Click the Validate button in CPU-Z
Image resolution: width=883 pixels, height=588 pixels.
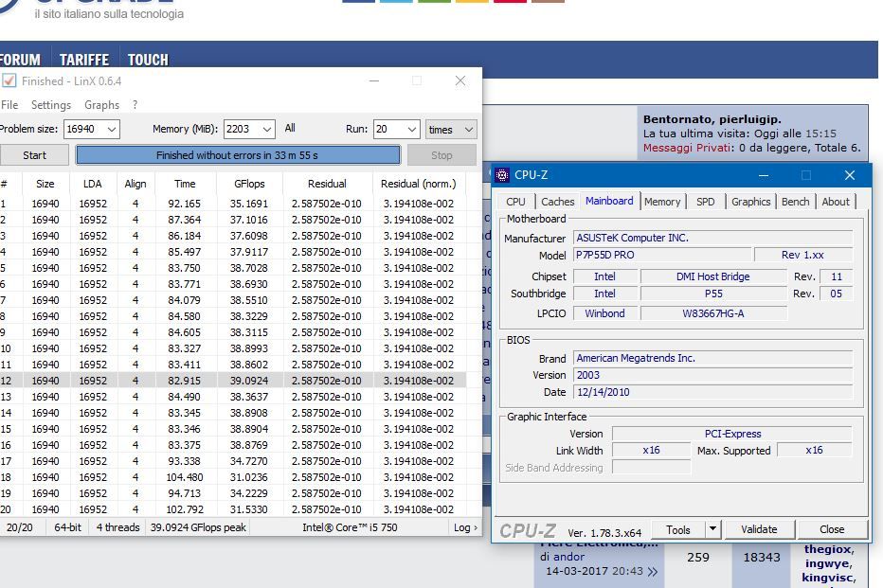(x=758, y=529)
